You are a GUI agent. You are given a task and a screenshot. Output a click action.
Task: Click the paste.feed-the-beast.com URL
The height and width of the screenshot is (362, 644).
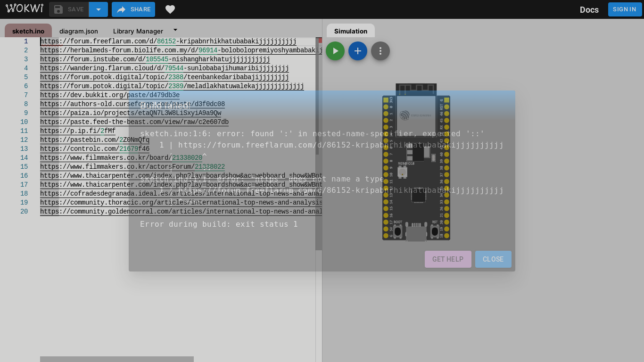[134, 122]
